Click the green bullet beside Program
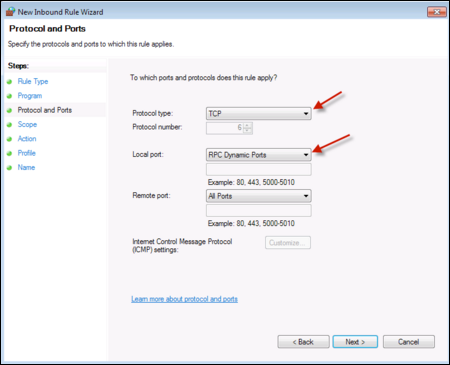Image resolution: width=450 pixels, height=365 pixels. [9, 96]
